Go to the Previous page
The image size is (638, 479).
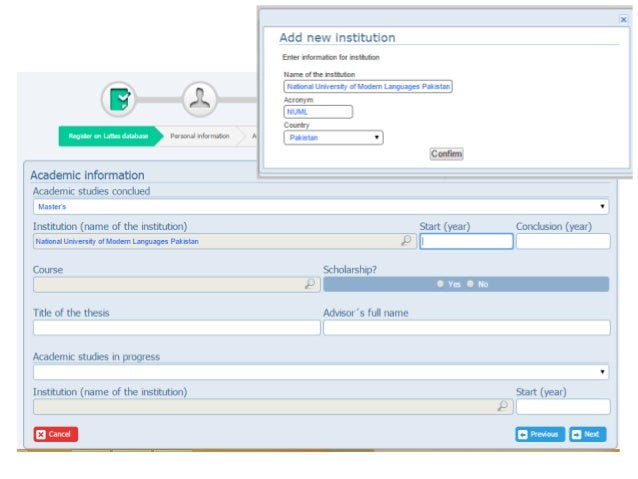pos(540,434)
